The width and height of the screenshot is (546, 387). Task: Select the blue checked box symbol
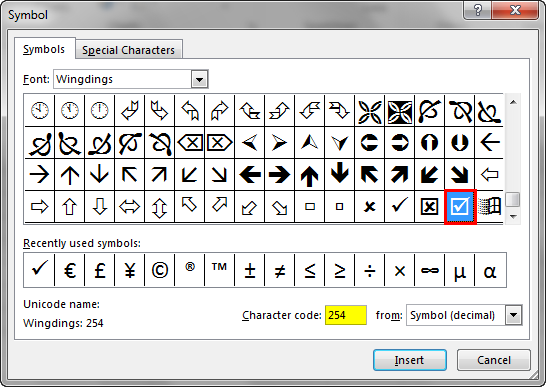(x=460, y=207)
